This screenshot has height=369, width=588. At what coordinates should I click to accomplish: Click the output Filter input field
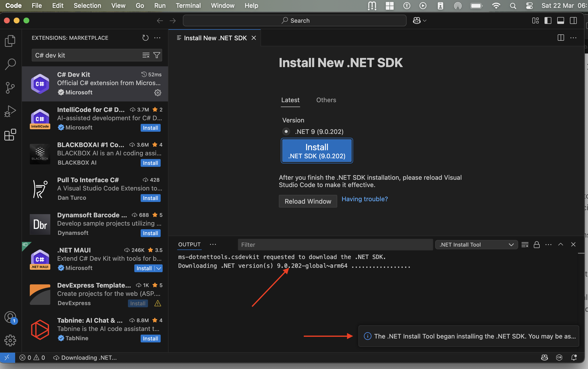[x=335, y=245]
